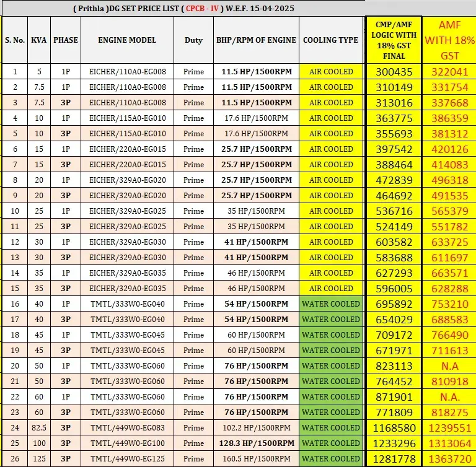Click AMF price 491535
Image resolution: width=476 pixels, height=467 pixels.
[449, 196]
